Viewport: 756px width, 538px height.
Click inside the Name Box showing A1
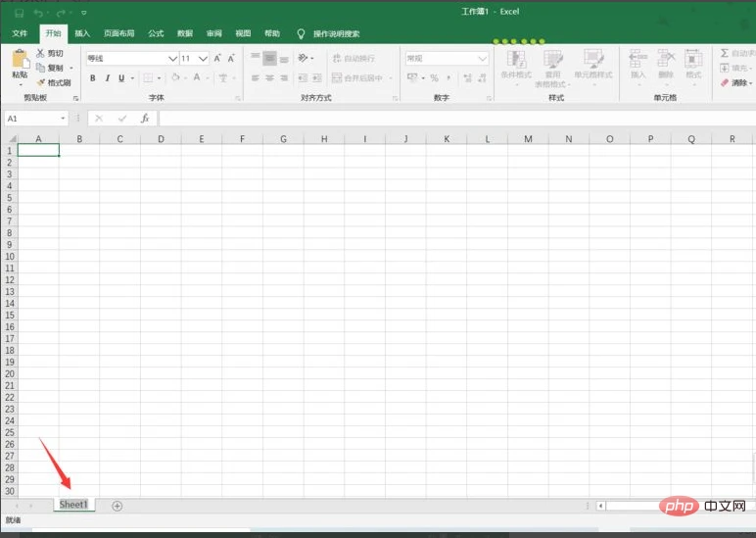(x=29, y=118)
